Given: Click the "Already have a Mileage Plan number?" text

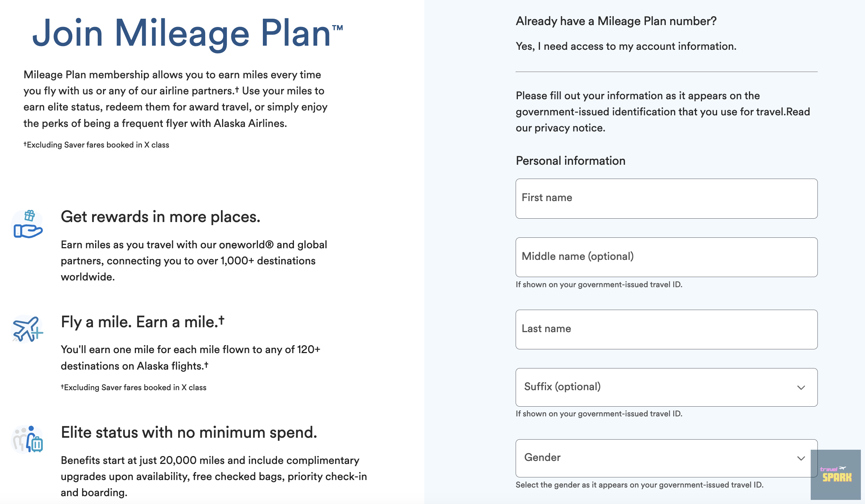Looking at the screenshot, I should [616, 21].
